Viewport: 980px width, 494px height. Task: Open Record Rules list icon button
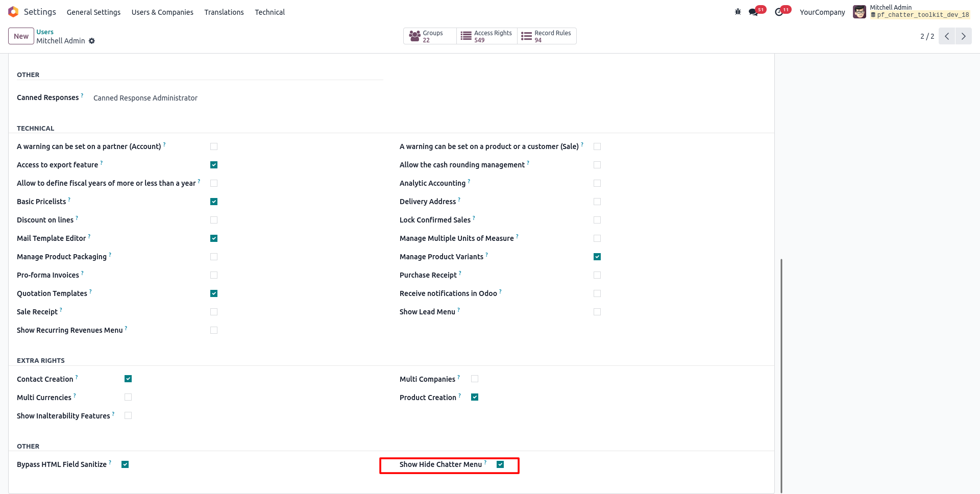pyautogui.click(x=526, y=36)
